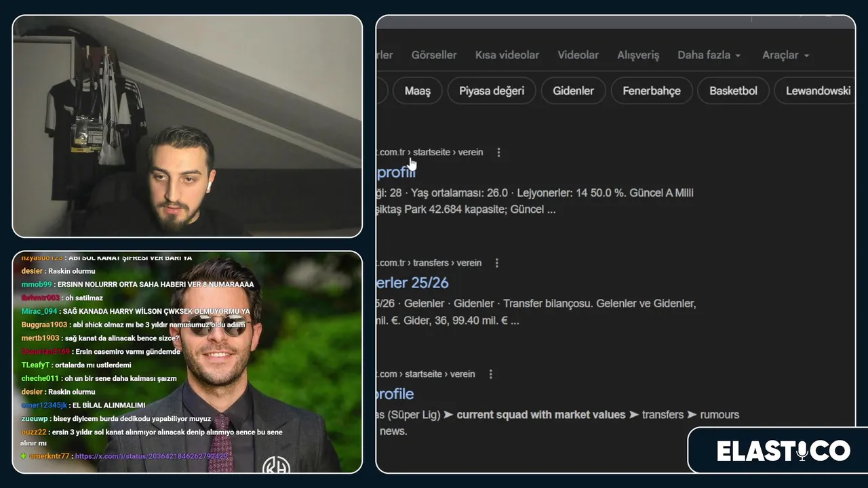Open options menu beside .com startseite › verein result
Viewport: 868px width, 488px height.
pos(490,374)
